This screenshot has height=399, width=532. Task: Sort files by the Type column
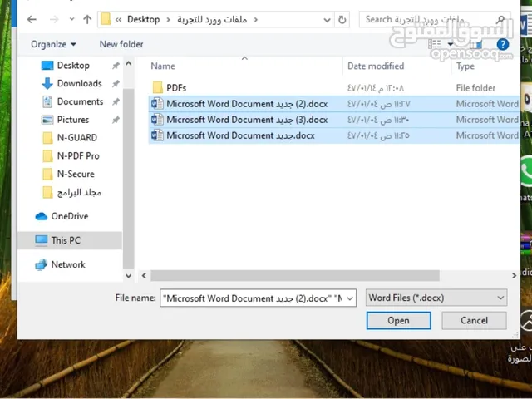coord(465,66)
